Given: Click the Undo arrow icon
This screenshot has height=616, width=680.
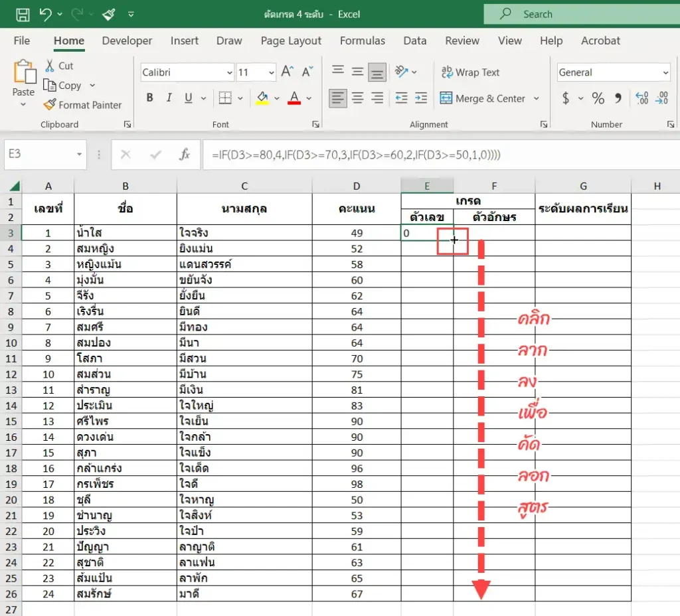Looking at the screenshot, I should [46, 15].
